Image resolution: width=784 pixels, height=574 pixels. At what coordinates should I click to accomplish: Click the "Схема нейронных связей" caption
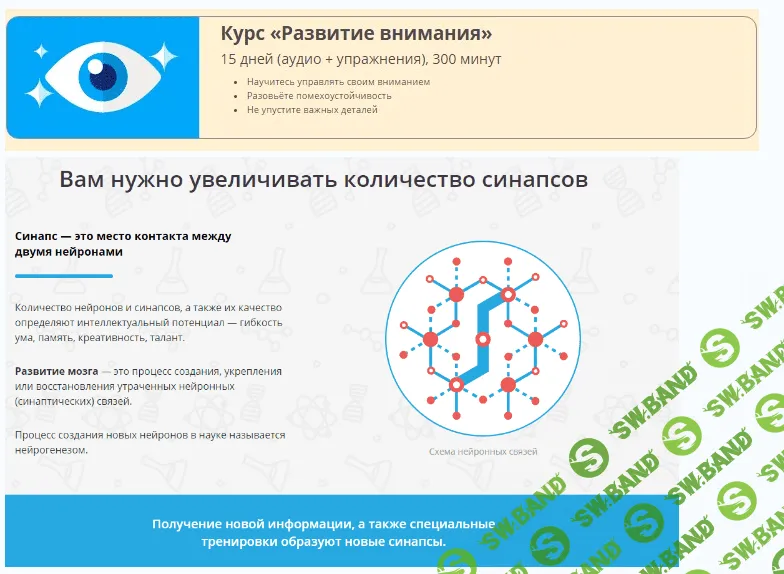(483, 452)
